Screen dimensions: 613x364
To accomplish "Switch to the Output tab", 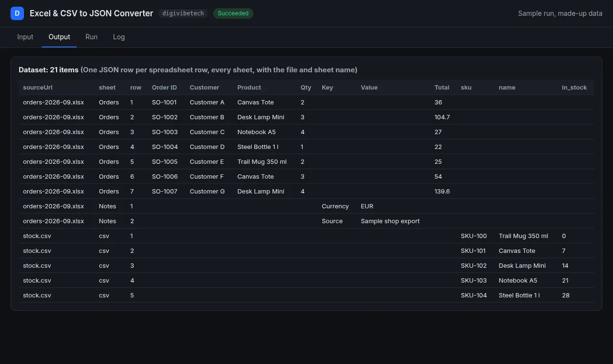I will click(59, 37).
